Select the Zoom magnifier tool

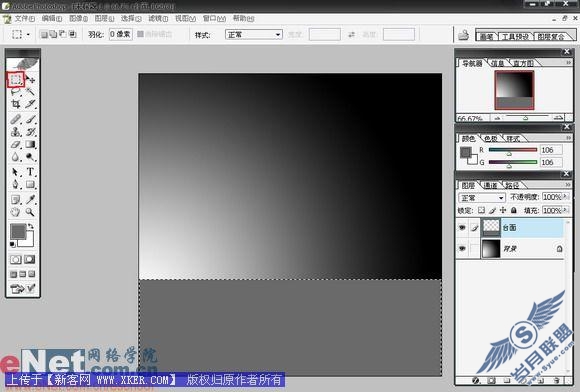30,212
